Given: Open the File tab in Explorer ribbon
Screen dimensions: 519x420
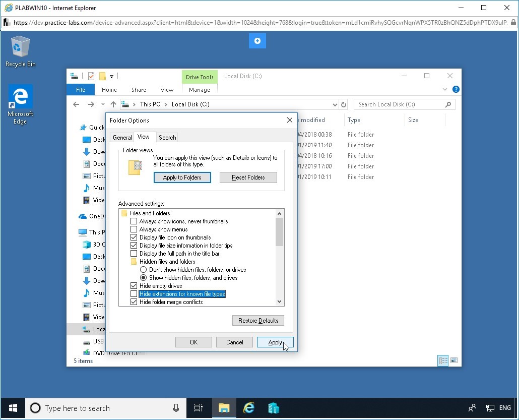Looking at the screenshot, I should tap(81, 90).
